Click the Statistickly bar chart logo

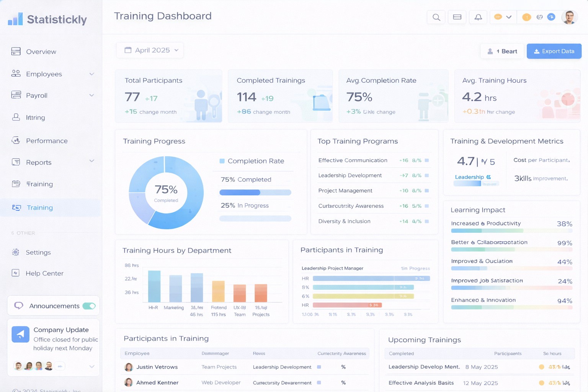pyautogui.click(x=15, y=19)
